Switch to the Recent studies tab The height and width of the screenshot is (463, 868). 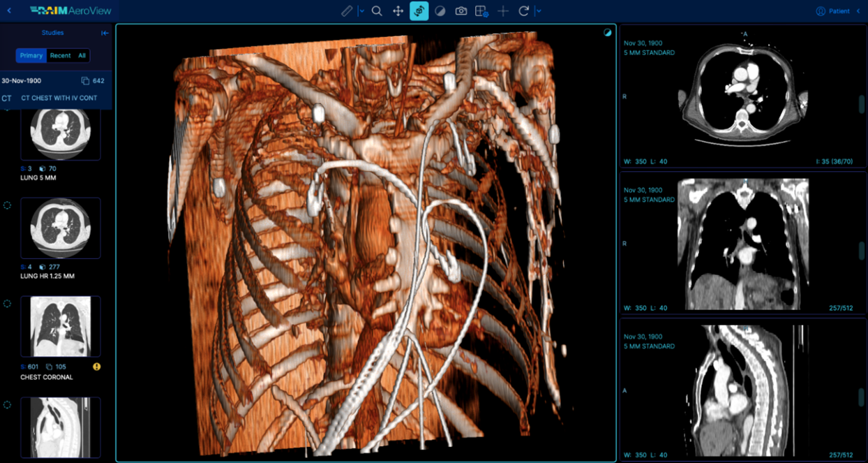tap(60, 55)
